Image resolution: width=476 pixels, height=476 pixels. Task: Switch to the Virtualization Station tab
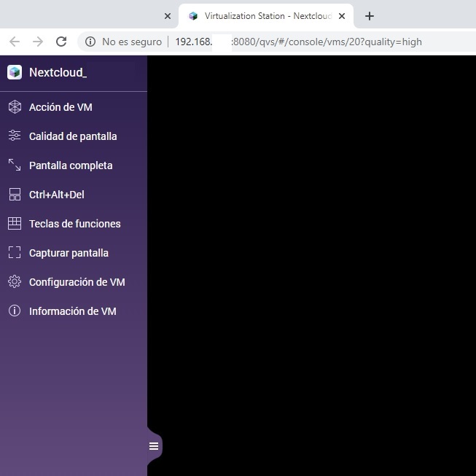tap(262, 16)
